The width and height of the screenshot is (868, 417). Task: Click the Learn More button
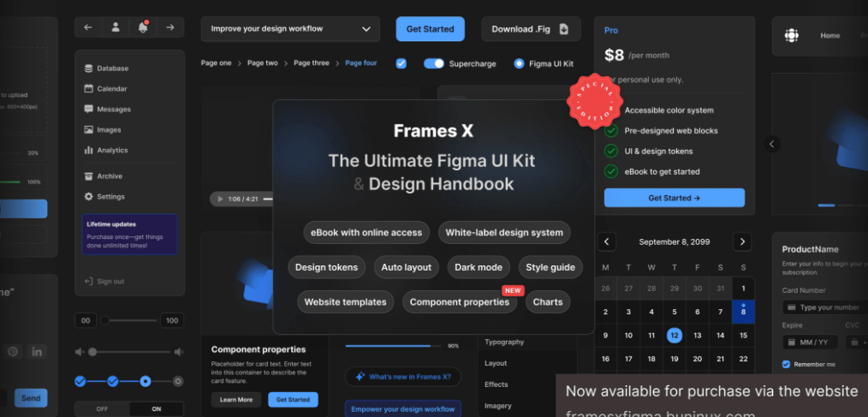tap(235, 400)
